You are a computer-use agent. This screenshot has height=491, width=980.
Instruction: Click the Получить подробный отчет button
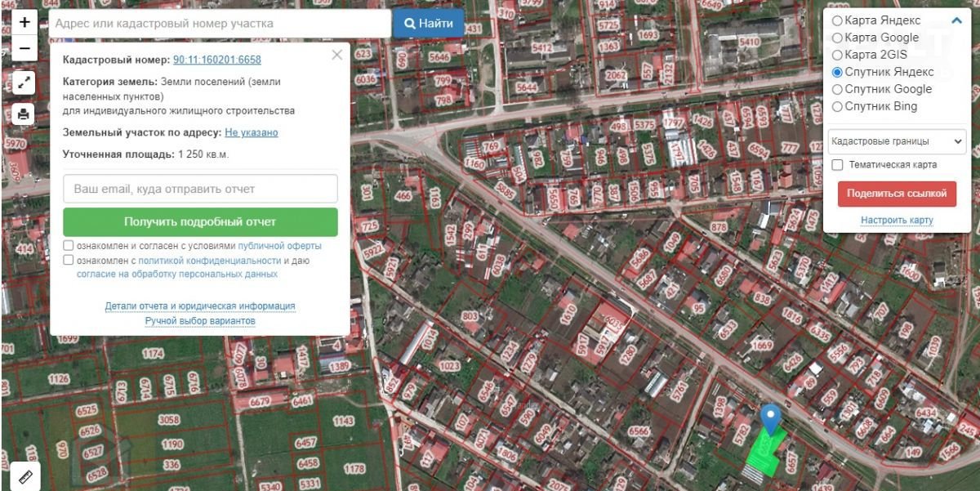(200, 222)
